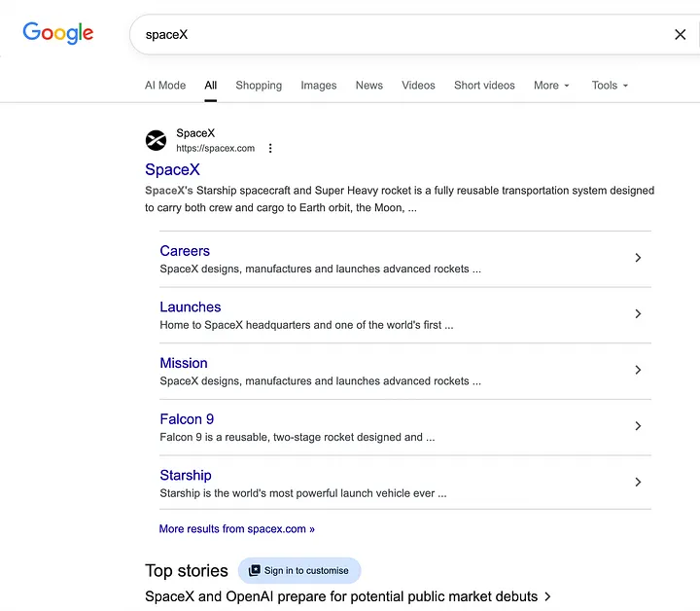Click "Starship is the world's most powerful" text

[303, 493]
